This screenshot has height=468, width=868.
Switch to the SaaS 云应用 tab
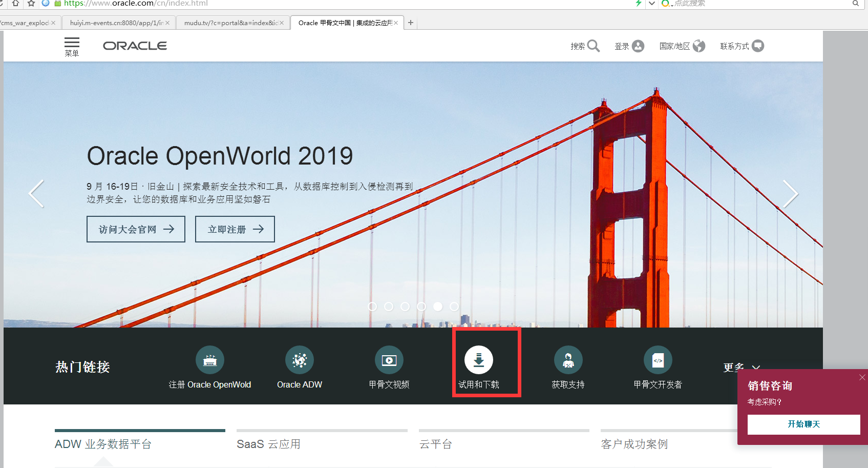(x=268, y=444)
